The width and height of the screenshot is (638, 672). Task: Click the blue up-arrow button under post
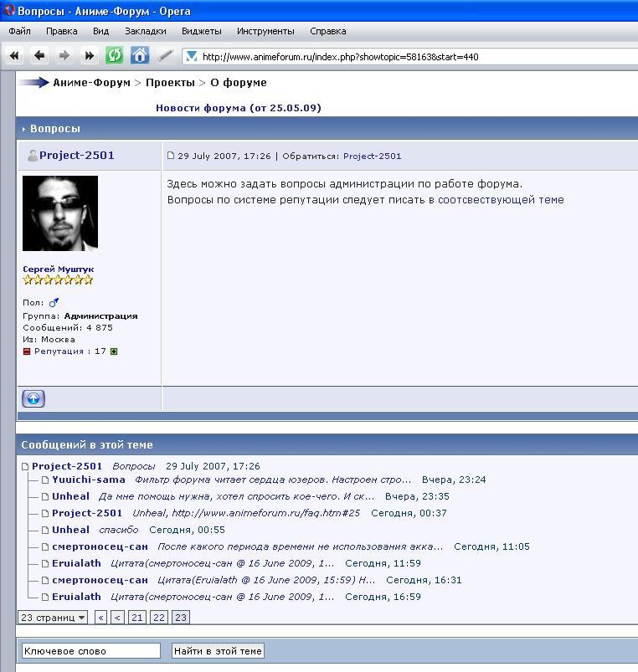(33, 398)
